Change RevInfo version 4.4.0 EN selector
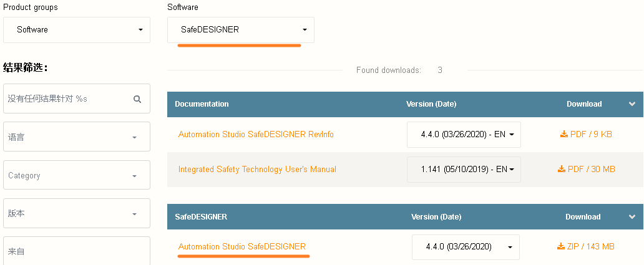 464,135
